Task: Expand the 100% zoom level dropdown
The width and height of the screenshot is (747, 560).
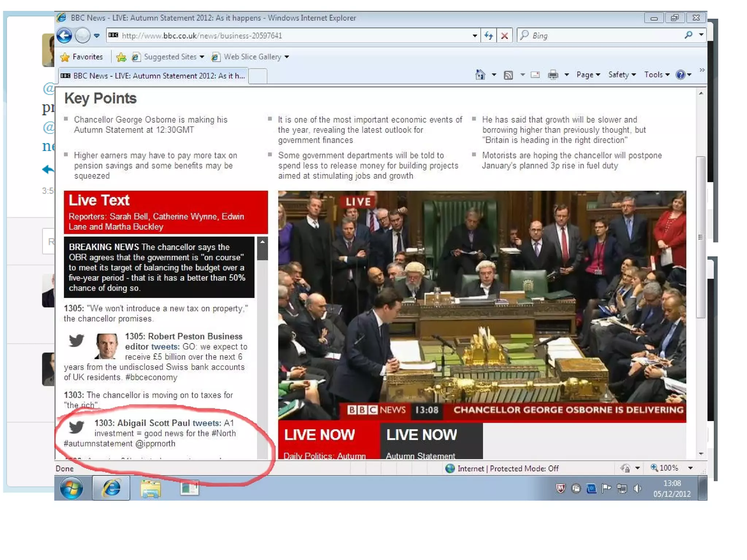Action: coord(690,468)
